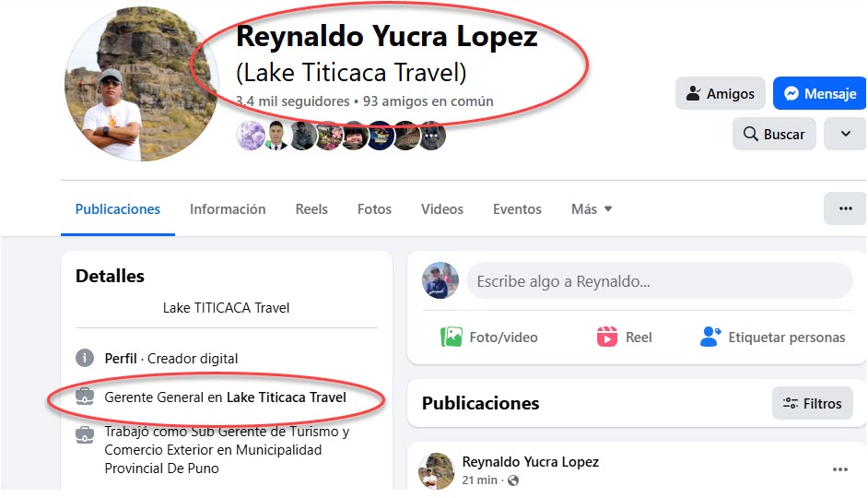This screenshot has height=498, width=868.
Task: Expand the chevron dropdown beside Buscar
Action: pyautogui.click(x=845, y=134)
